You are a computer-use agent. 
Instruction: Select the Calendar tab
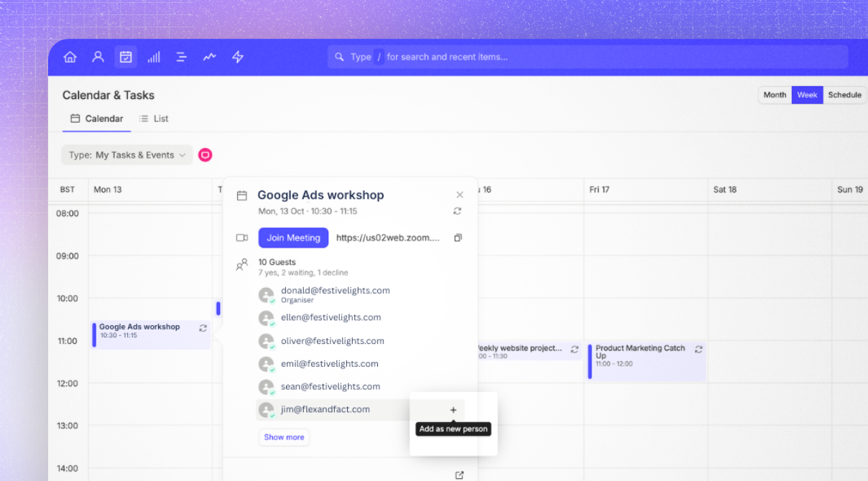click(96, 118)
